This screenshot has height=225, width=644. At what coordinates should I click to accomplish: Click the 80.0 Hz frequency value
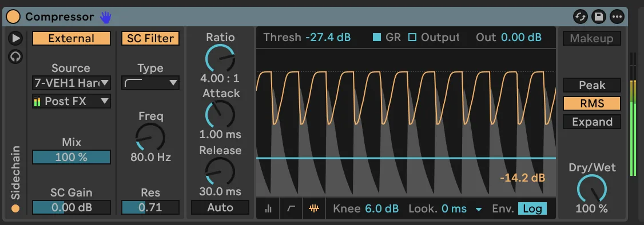(150, 157)
